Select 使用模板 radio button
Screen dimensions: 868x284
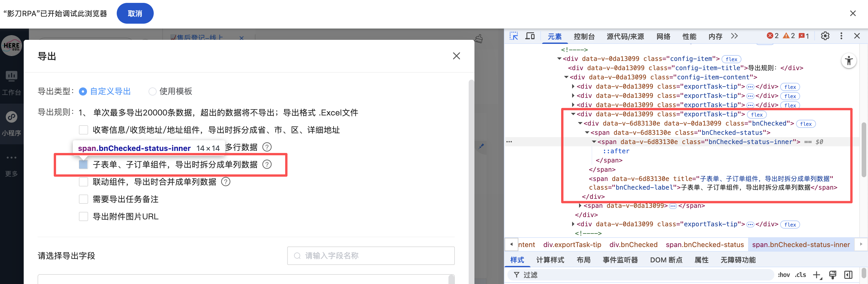152,91
